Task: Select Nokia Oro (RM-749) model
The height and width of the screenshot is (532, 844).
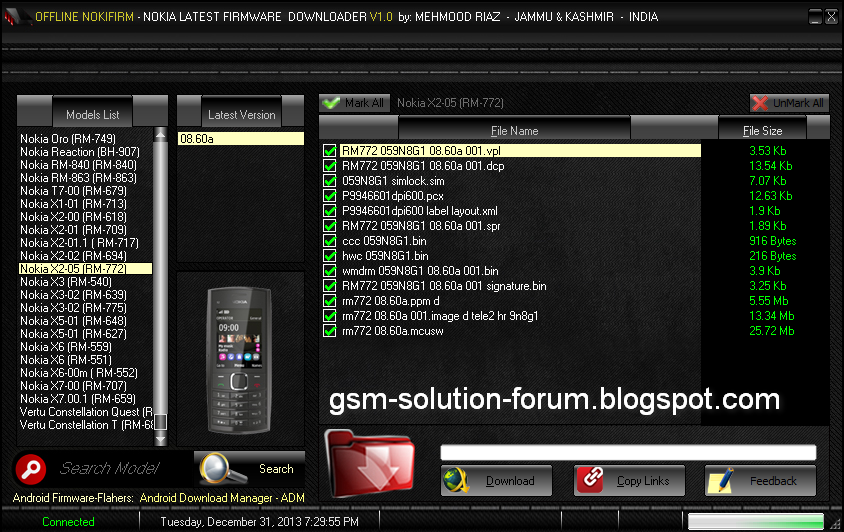Action: [x=86, y=139]
